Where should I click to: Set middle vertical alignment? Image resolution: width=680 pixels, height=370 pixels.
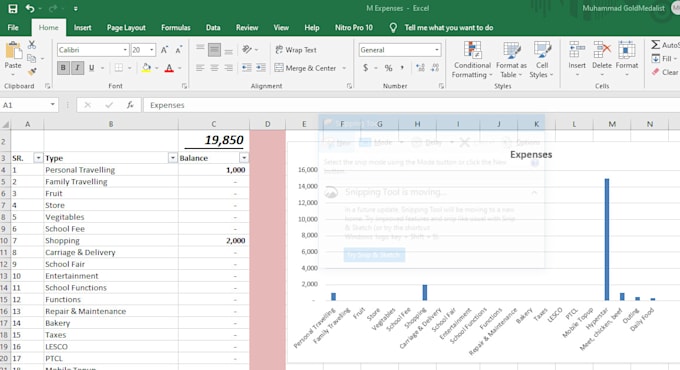click(x=214, y=49)
